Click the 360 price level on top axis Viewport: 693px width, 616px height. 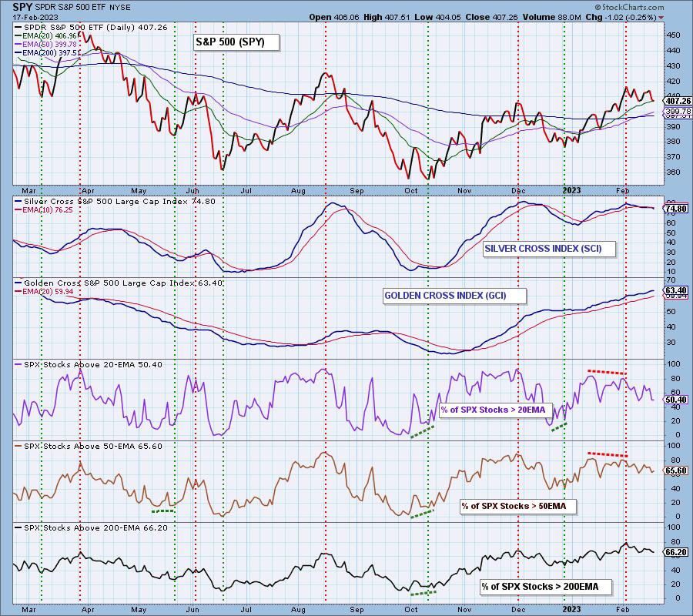pos(674,172)
